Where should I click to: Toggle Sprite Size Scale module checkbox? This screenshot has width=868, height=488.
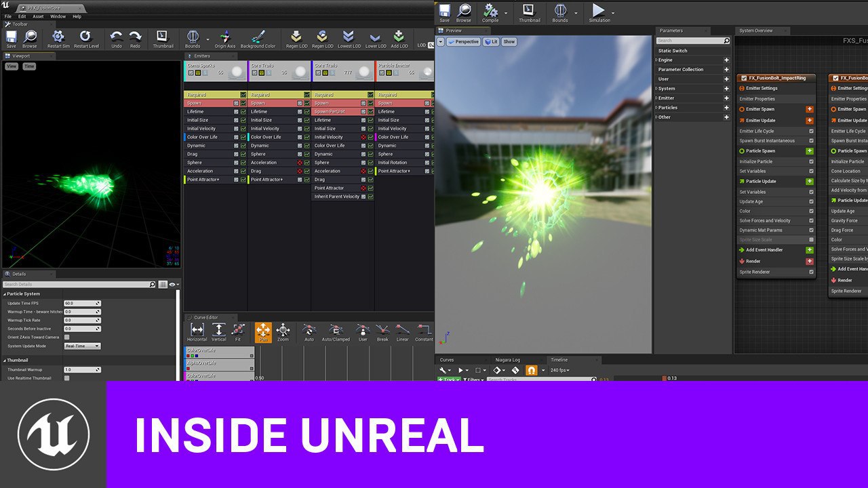pyautogui.click(x=811, y=239)
